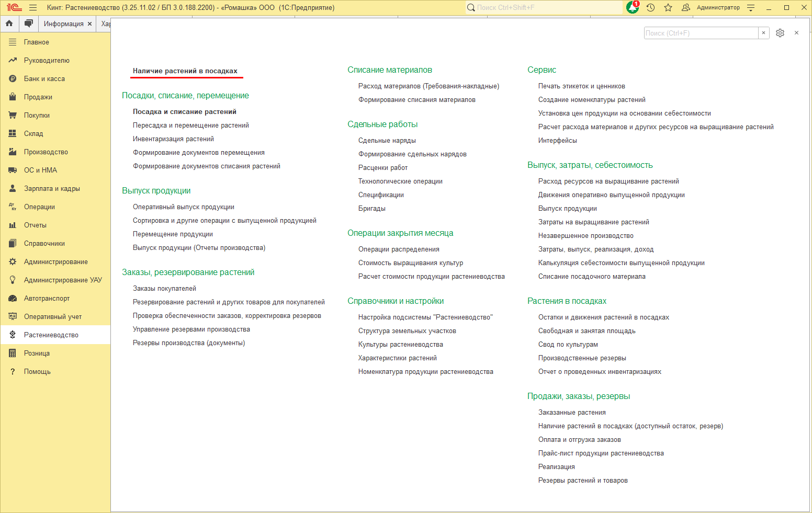Open the discussions chat icon
Viewport: 812px width, 513px height.
(29, 24)
